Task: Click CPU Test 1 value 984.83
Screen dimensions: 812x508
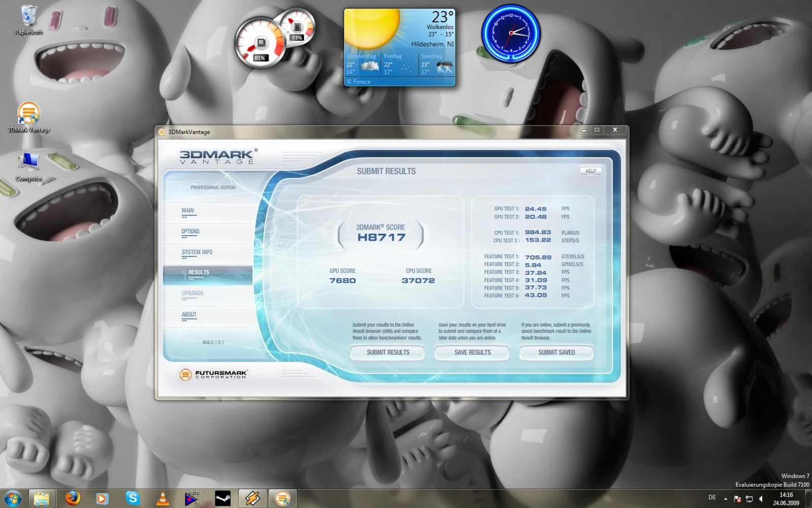Action: click(x=538, y=233)
